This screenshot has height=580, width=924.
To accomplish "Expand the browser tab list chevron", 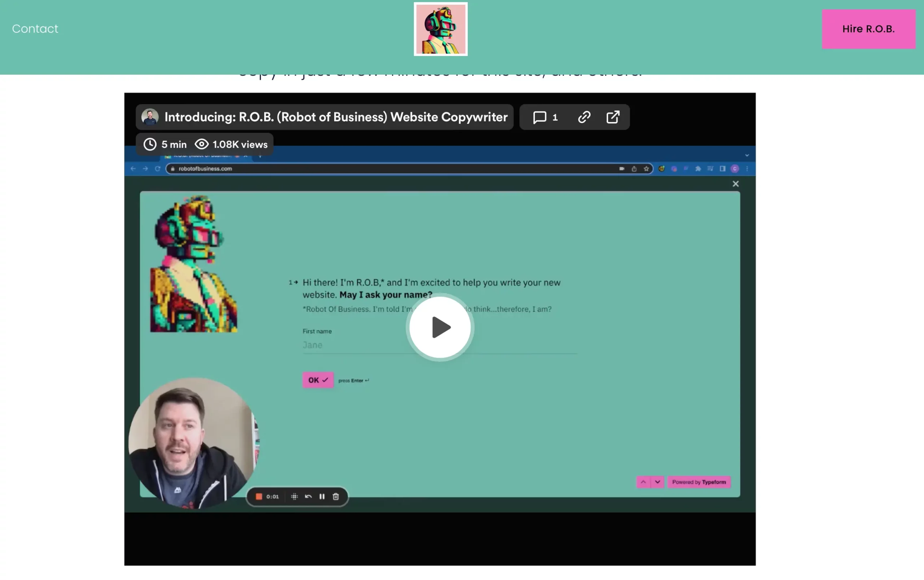I will 747,155.
